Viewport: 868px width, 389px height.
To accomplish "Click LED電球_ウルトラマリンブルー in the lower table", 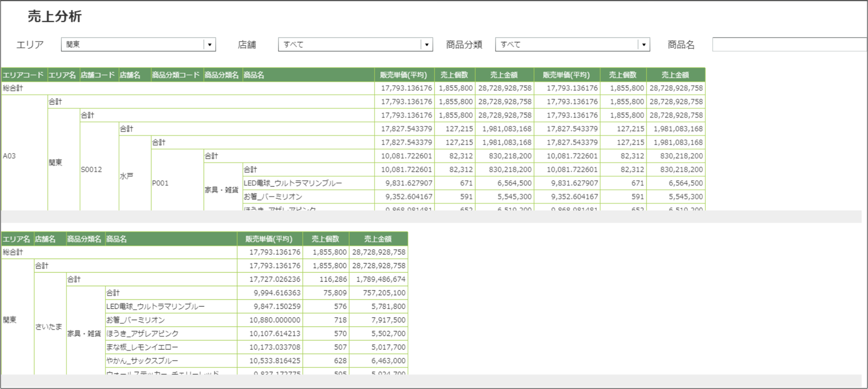I will tap(155, 307).
